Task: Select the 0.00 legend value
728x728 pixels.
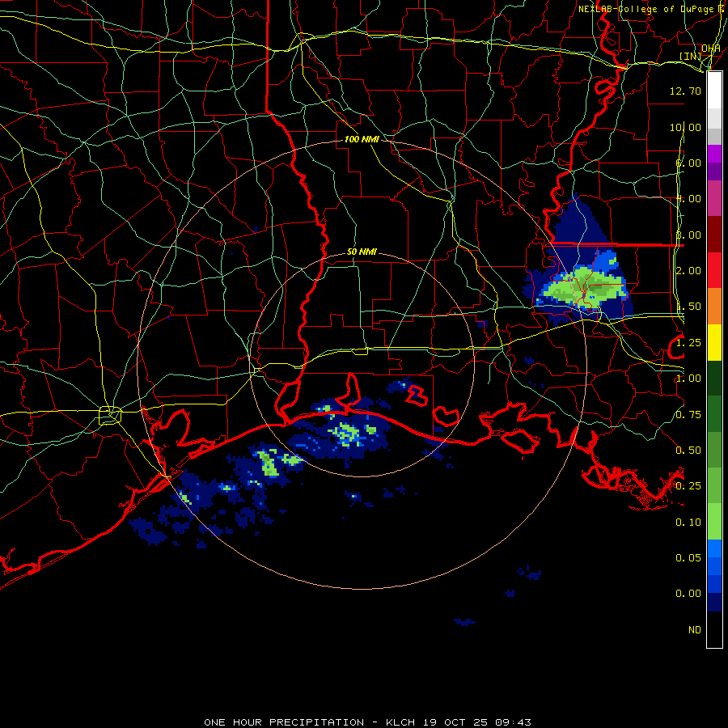Action: pyautogui.click(x=688, y=594)
